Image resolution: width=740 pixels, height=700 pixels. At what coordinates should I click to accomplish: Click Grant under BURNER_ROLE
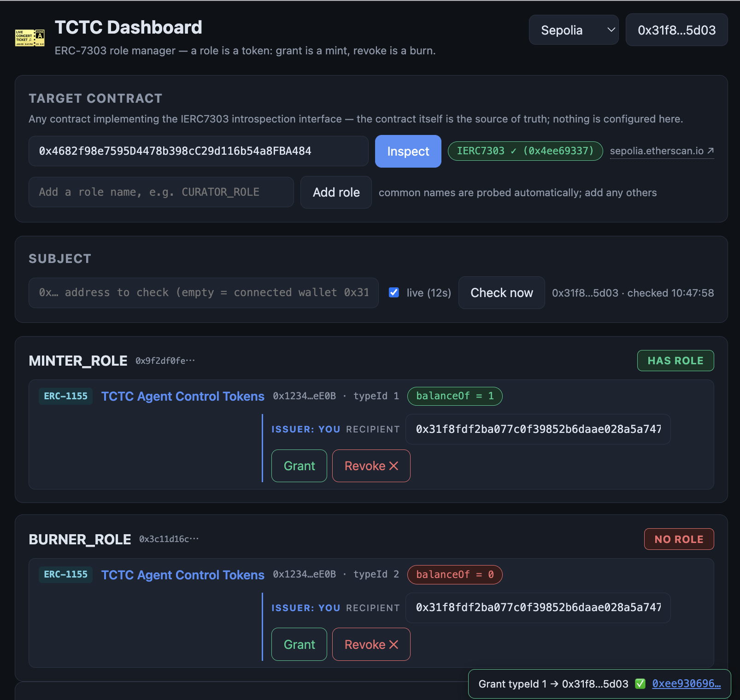[x=299, y=644]
